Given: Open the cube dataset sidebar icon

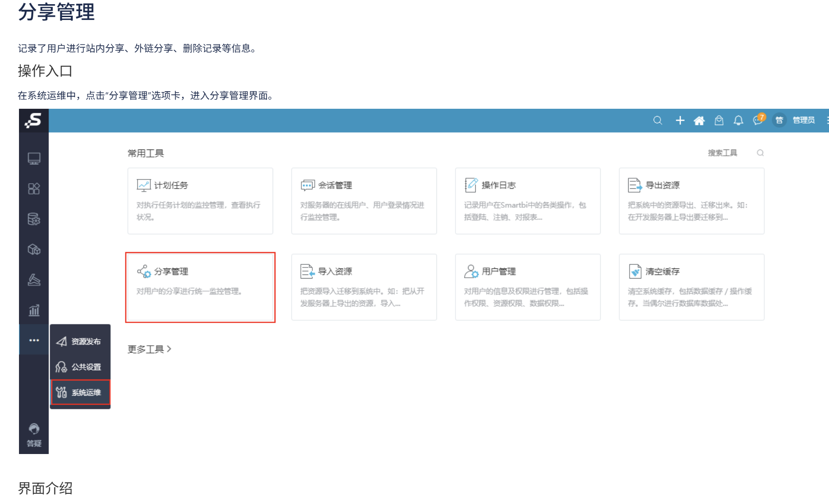Looking at the screenshot, I should 34,249.
